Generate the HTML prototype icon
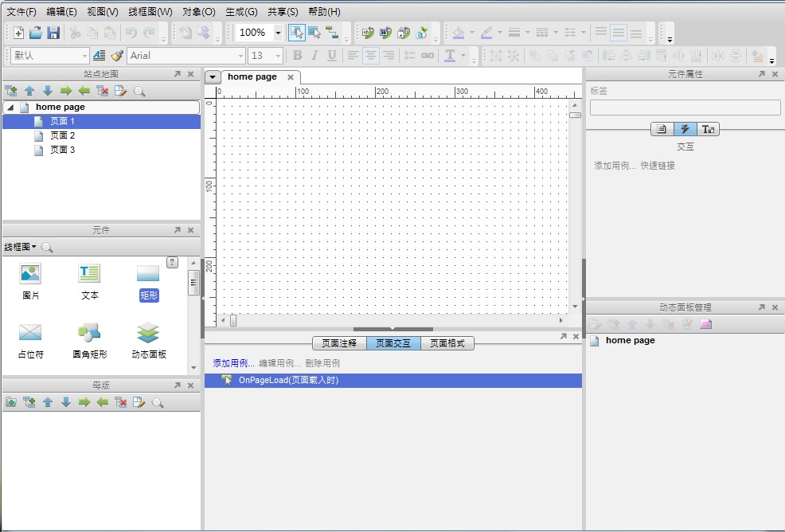785x532 pixels. click(368, 33)
